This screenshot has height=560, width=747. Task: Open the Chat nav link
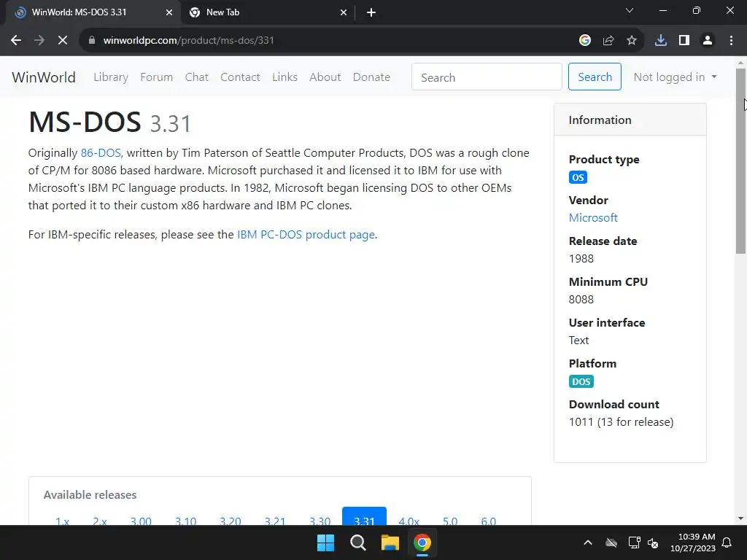197,77
